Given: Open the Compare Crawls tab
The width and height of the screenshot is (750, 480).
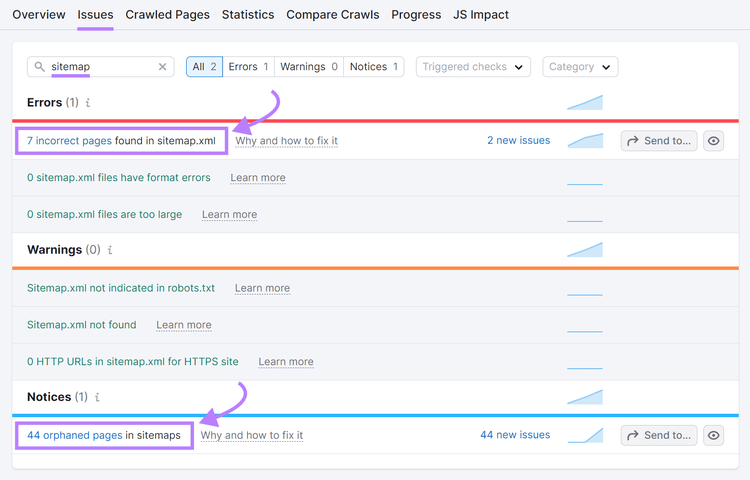Looking at the screenshot, I should [332, 15].
